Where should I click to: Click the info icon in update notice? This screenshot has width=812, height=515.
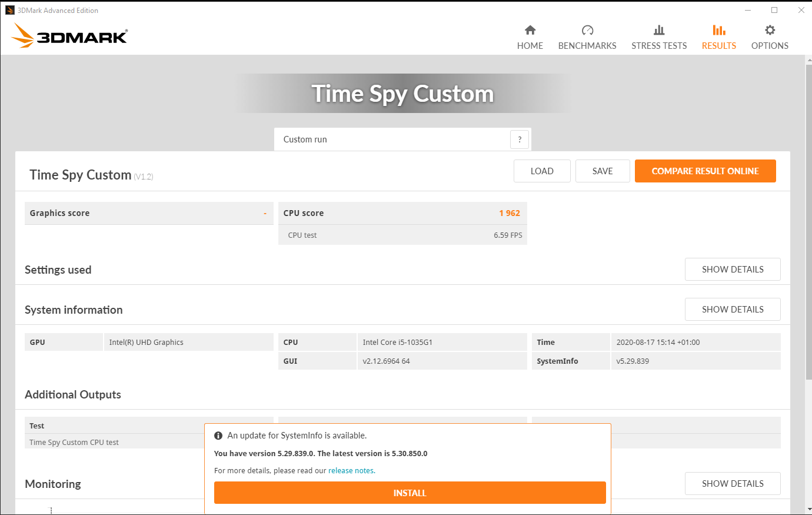pos(218,436)
